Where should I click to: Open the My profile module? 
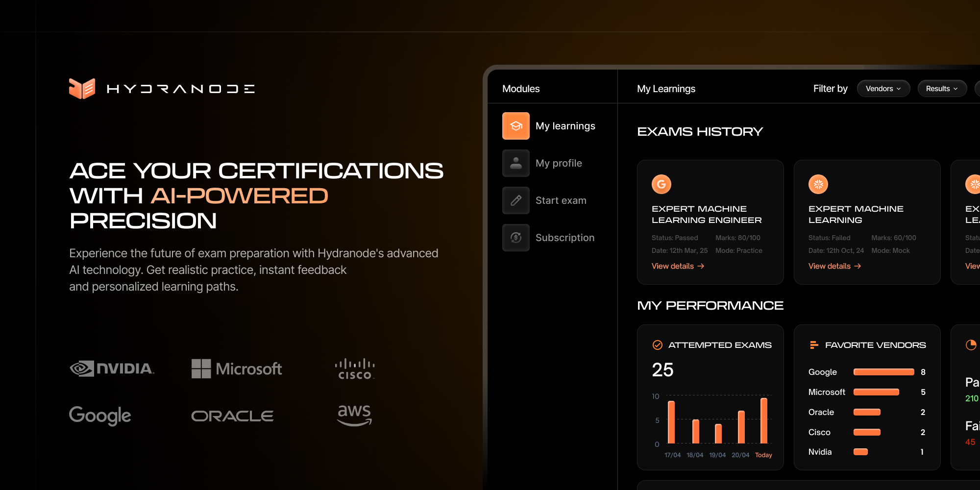click(x=559, y=163)
